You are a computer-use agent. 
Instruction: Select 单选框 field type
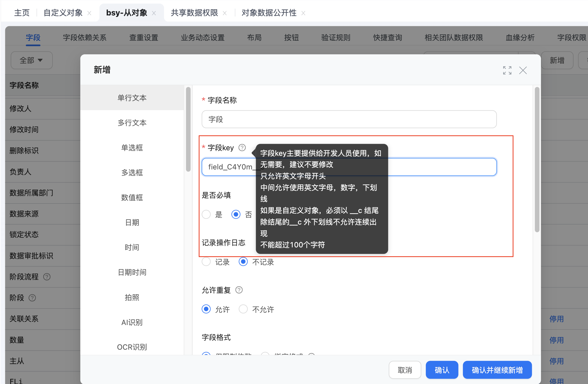pyautogui.click(x=132, y=147)
